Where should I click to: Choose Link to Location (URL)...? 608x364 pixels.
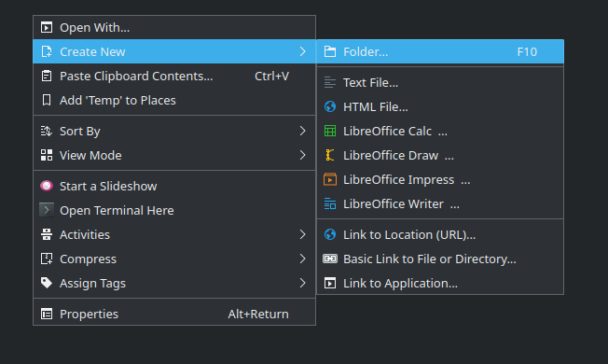pos(440,235)
